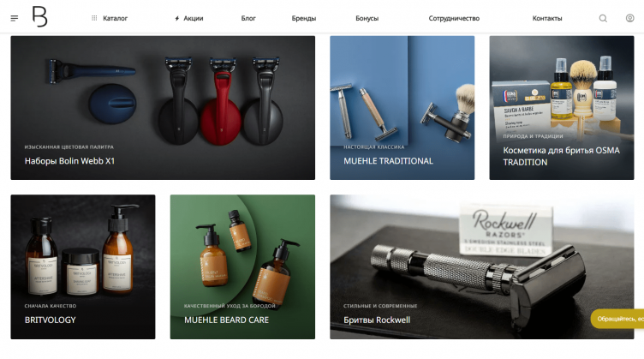This screenshot has width=644, height=359.
Task: Open the MUEHLE BEARD CARE card
Action: tap(242, 266)
